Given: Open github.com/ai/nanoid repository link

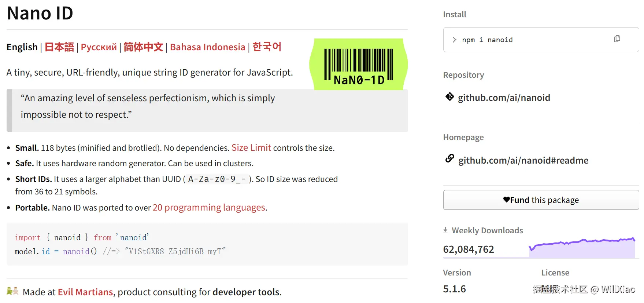Looking at the screenshot, I should pyautogui.click(x=504, y=98).
